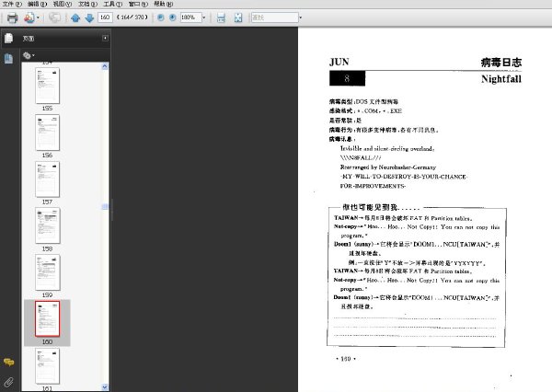Open the 窗口 (Window) menu

click(x=138, y=4)
